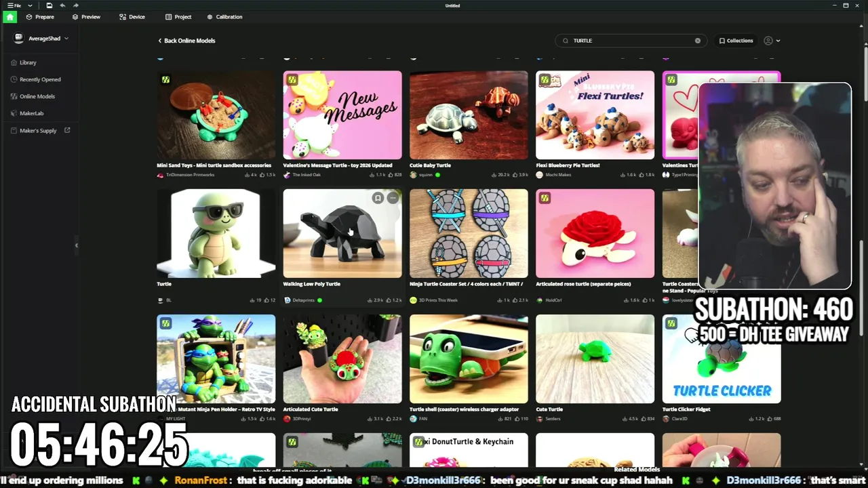Viewport: 868px width, 488px height.
Task: Open Maker's Supply external link
Action: 40,130
